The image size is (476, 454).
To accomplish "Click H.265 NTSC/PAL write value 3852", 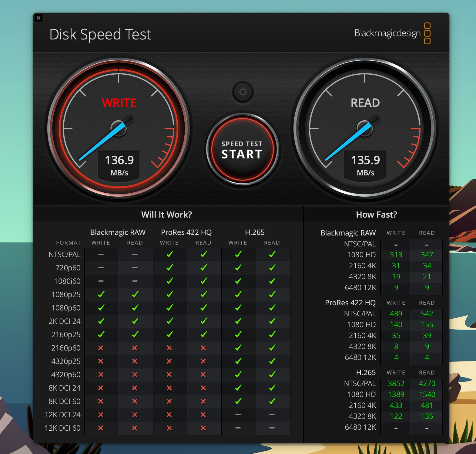I will click(396, 384).
